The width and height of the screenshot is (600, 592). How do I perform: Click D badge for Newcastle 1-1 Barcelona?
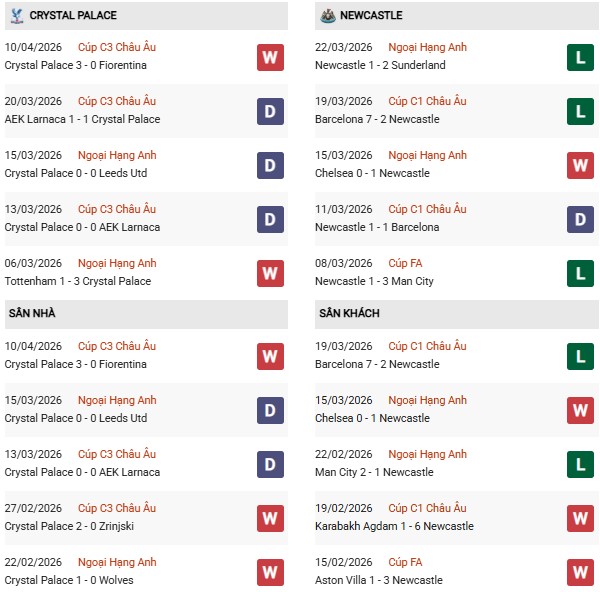click(x=580, y=219)
